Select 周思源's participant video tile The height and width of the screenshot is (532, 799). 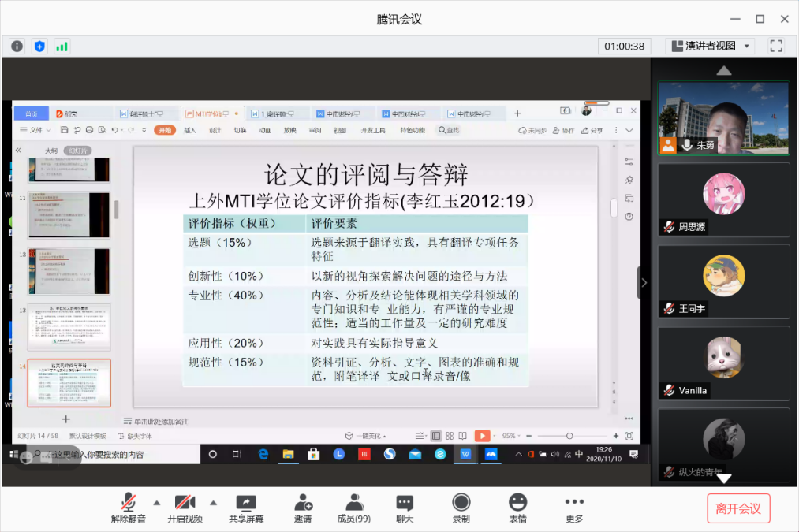pos(723,199)
